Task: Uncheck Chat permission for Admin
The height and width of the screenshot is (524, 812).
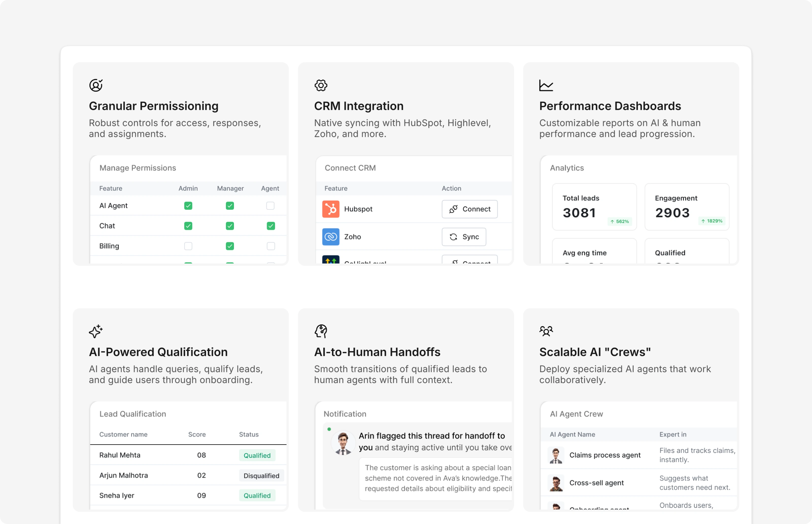Action: [188, 226]
